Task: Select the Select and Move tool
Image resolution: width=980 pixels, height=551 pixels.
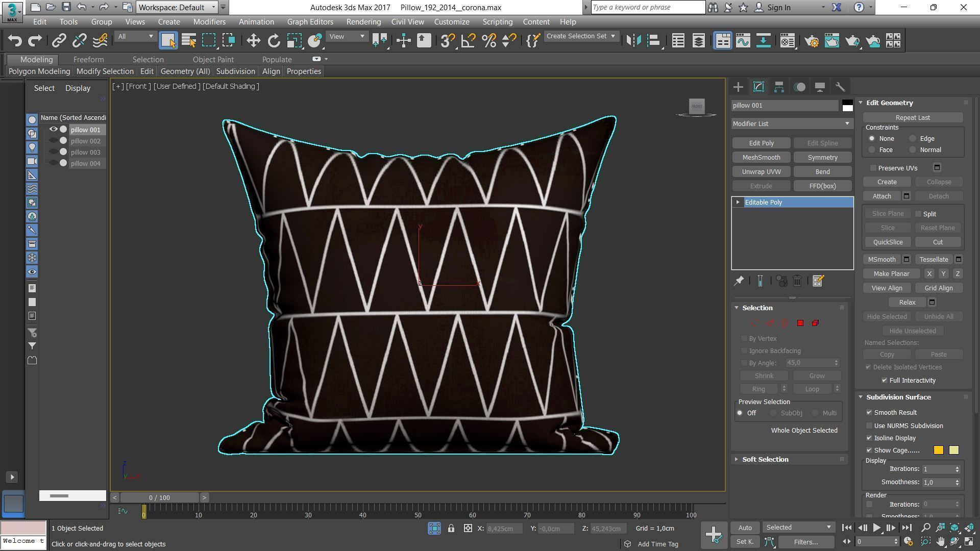Action: 253,40
